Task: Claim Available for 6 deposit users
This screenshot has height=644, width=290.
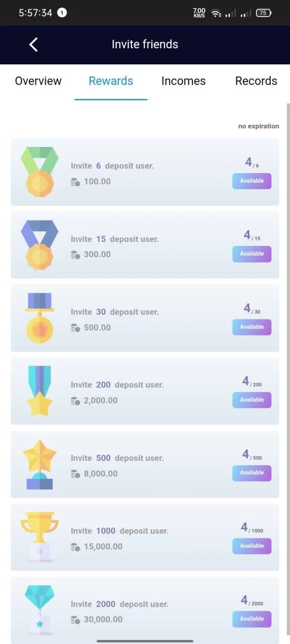Action: click(x=252, y=181)
